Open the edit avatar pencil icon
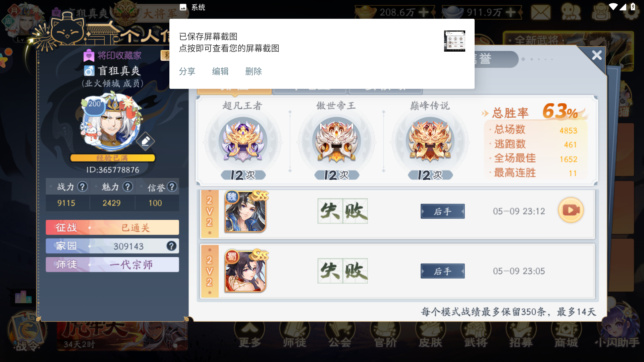 point(146,141)
